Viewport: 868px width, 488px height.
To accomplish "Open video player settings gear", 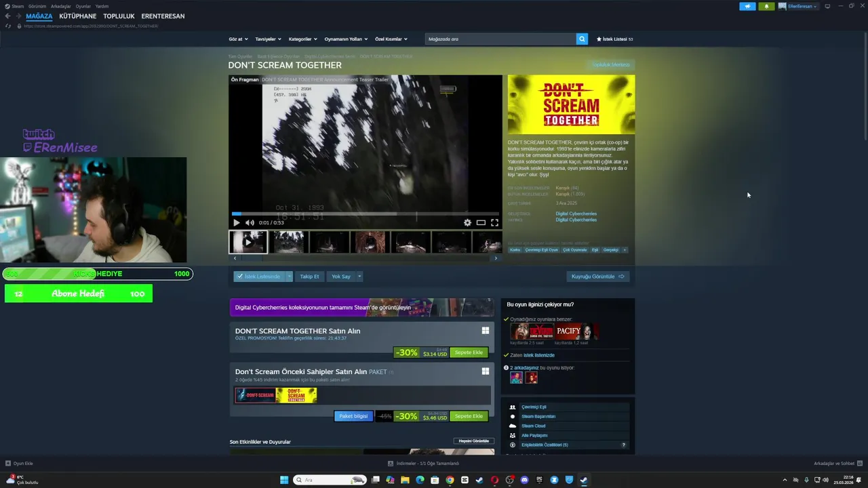I will point(467,222).
